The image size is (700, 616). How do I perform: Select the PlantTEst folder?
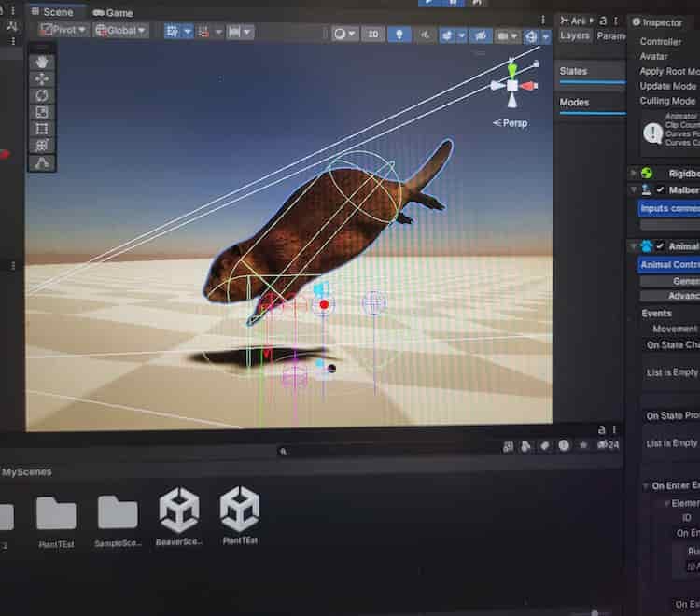(56, 522)
